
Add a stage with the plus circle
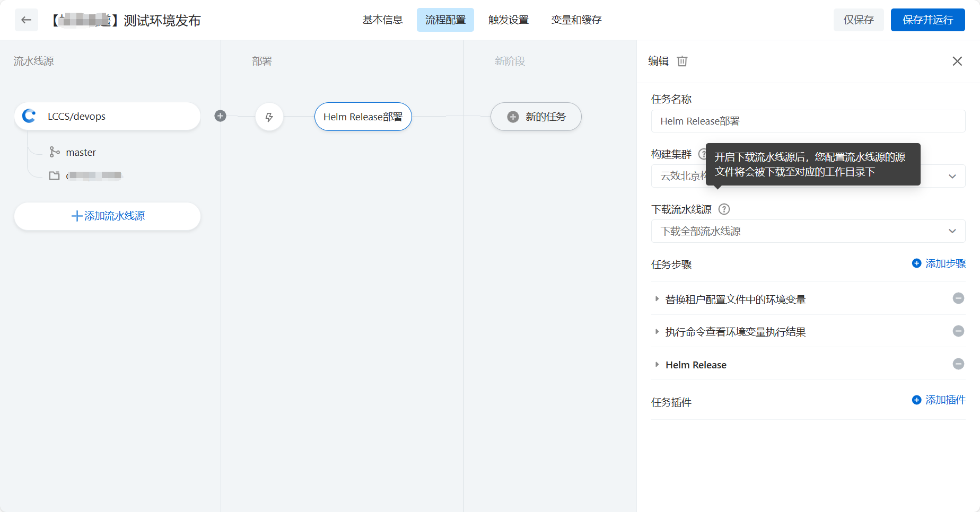(x=221, y=116)
